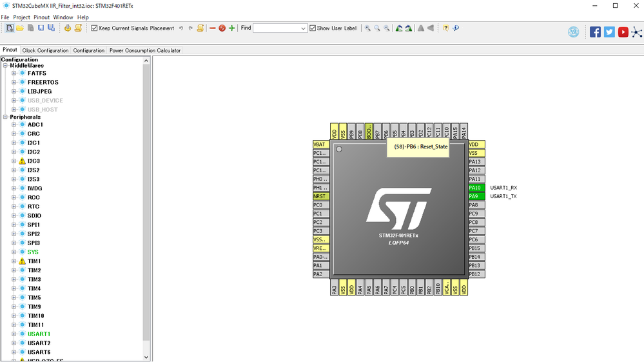Expand the ADC1 peripheral entry
Viewport: 644px width, 362px height.
14,125
